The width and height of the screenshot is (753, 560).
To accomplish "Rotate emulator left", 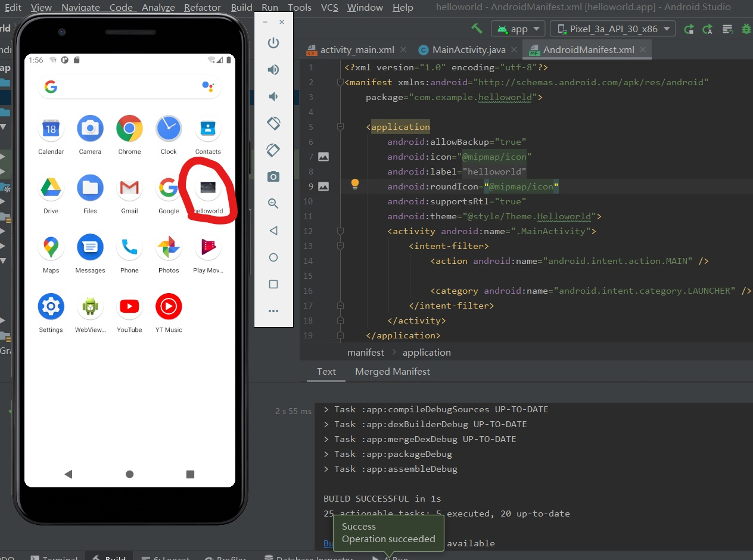I will click(273, 123).
